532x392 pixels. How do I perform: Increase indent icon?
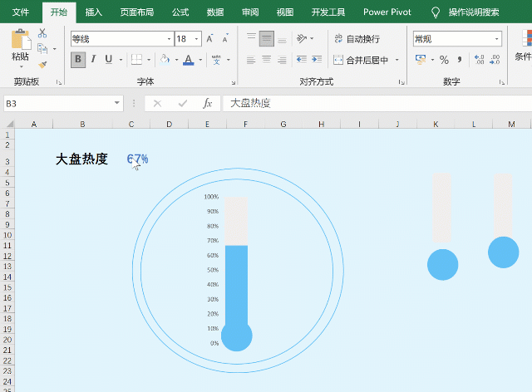317,60
